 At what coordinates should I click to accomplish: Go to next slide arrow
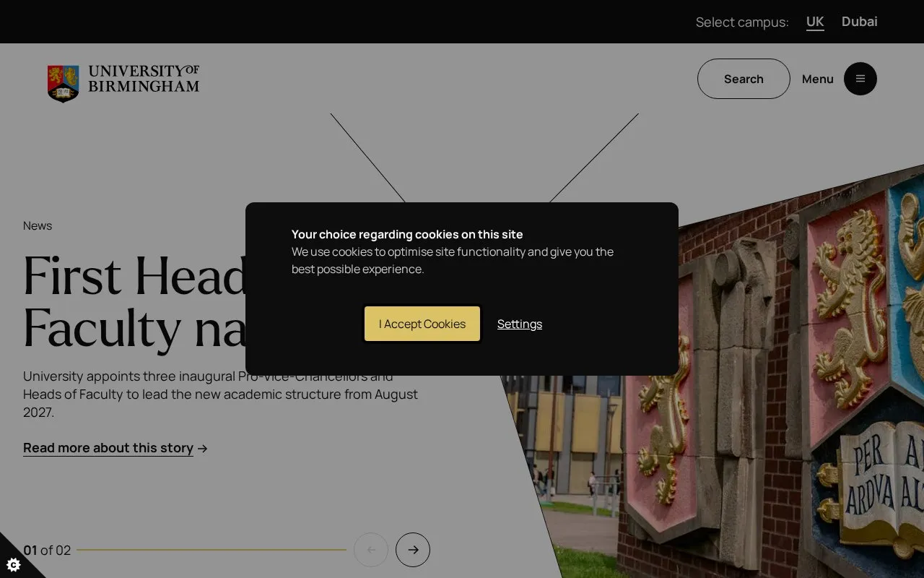(x=413, y=550)
